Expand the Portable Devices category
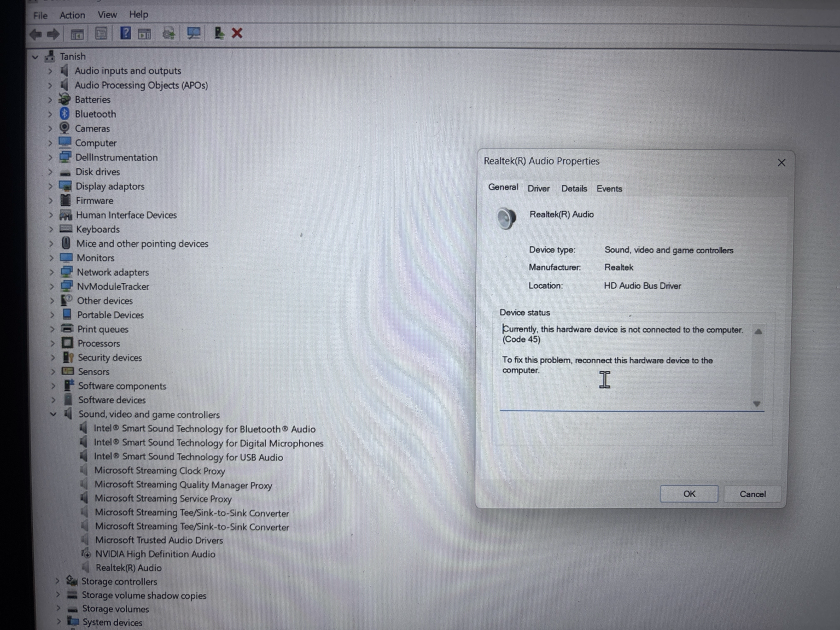Screen dimensions: 840x630 [52, 314]
